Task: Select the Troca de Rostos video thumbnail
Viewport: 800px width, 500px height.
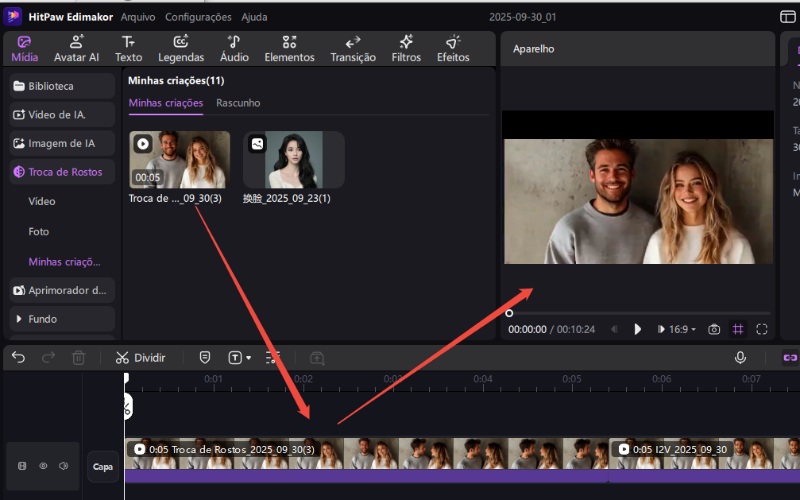Action: [x=179, y=160]
